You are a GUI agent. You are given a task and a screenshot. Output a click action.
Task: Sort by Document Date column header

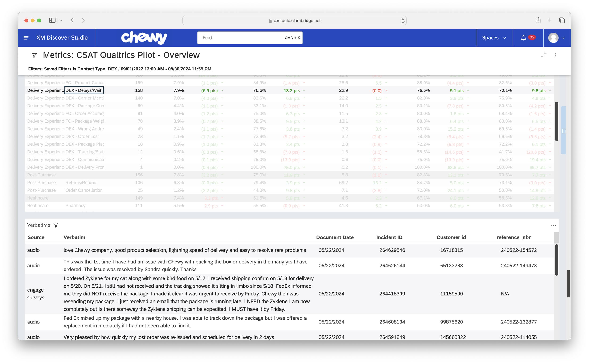(335, 237)
